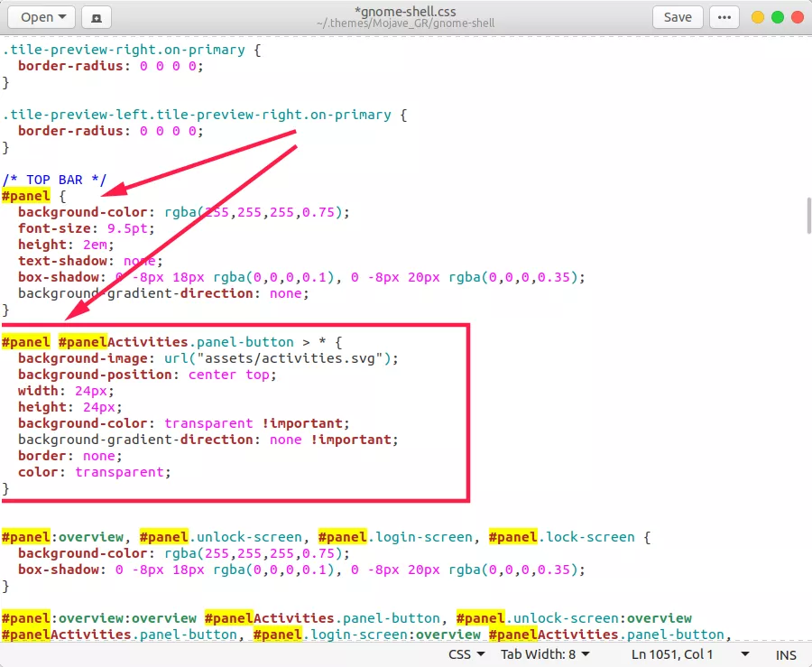The height and width of the screenshot is (667, 812).
Task: Toggle the INS insert mode indicator
Action: coord(786,655)
